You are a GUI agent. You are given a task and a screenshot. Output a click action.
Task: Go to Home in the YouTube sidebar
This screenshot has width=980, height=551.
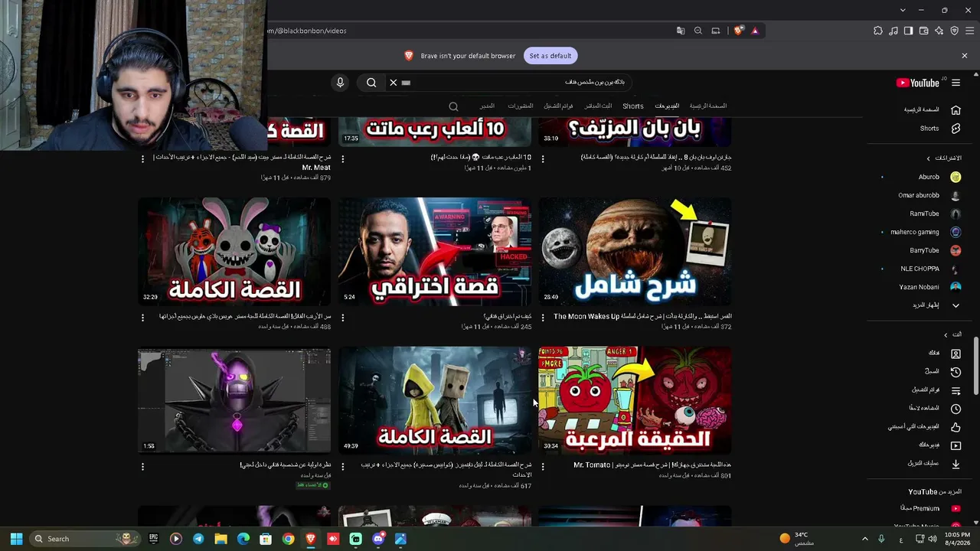(931, 110)
